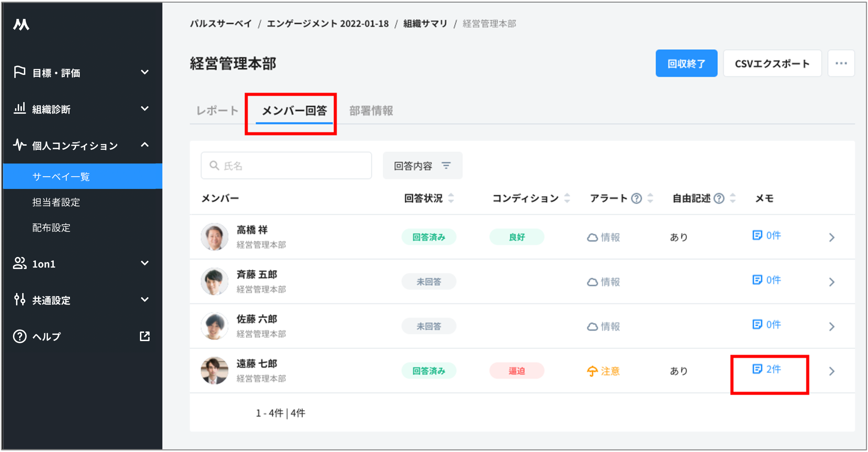Click the 回収終了 button
Viewport: 868px width, 452px height.
(x=686, y=63)
